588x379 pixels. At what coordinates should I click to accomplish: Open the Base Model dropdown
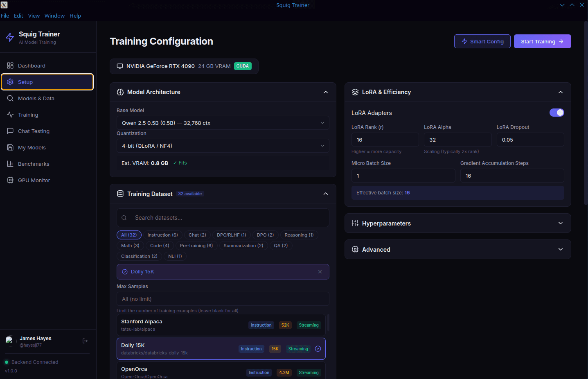(223, 123)
